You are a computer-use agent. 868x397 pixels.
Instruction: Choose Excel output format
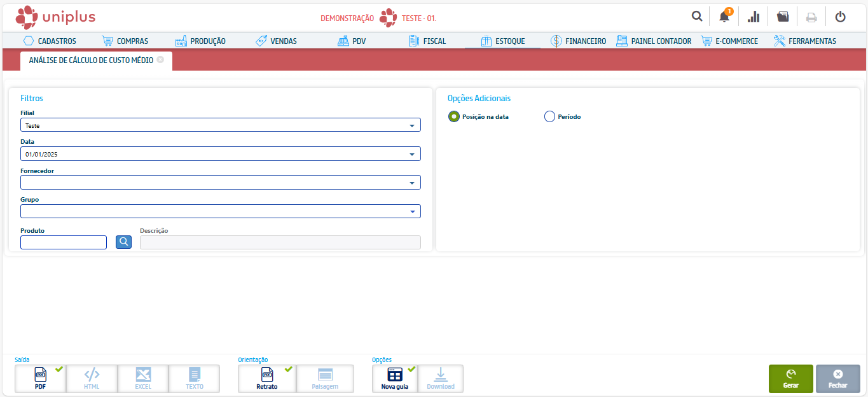(x=143, y=379)
